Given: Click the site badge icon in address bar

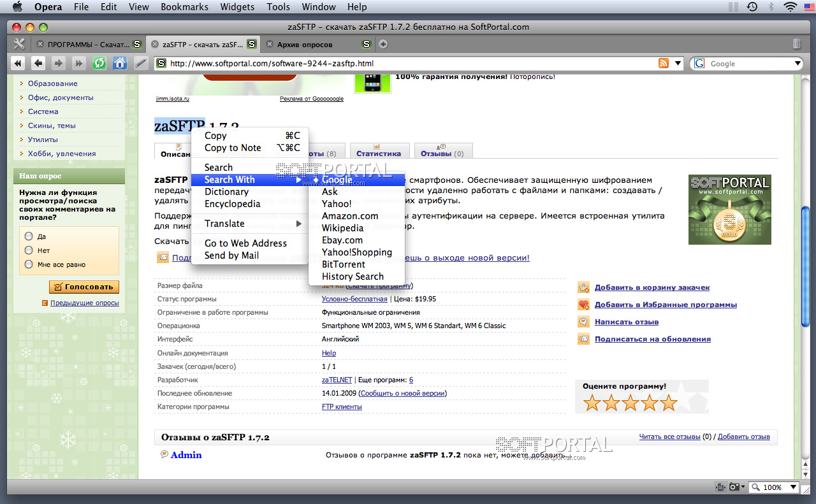Looking at the screenshot, I should coord(161,63).
